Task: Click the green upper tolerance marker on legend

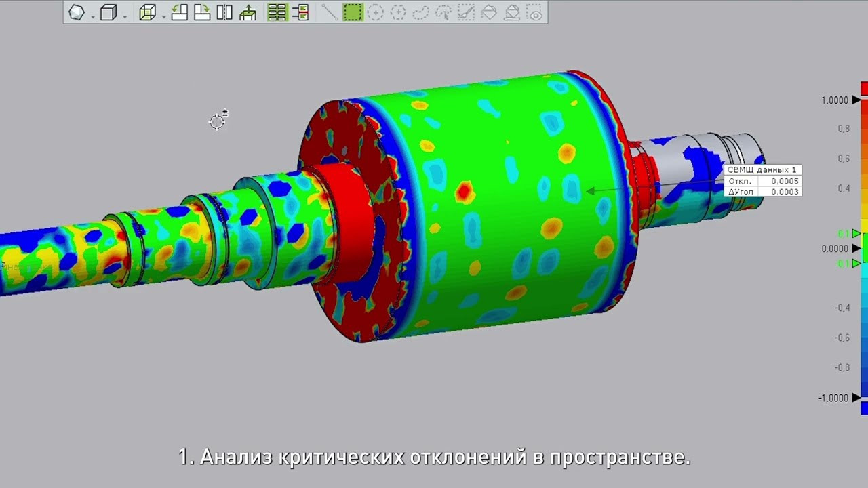Action: (x=856, y=234)
